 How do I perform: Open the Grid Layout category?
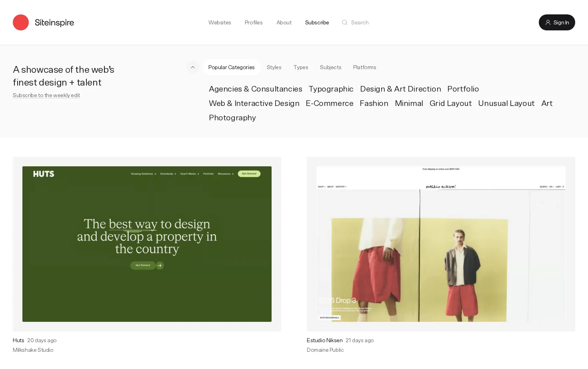[450, 103]
